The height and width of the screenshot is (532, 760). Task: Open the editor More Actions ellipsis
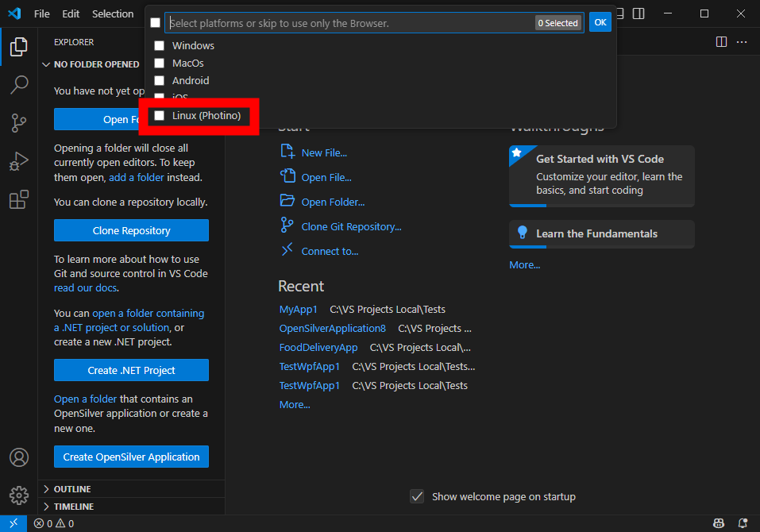coord(742,41)
